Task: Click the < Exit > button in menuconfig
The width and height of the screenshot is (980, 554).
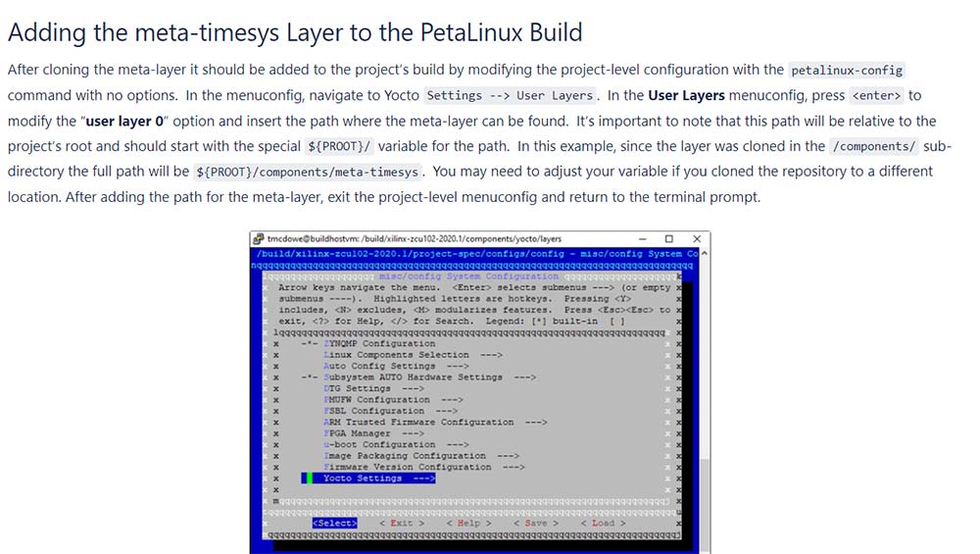Action: click(x=401, y=523)
